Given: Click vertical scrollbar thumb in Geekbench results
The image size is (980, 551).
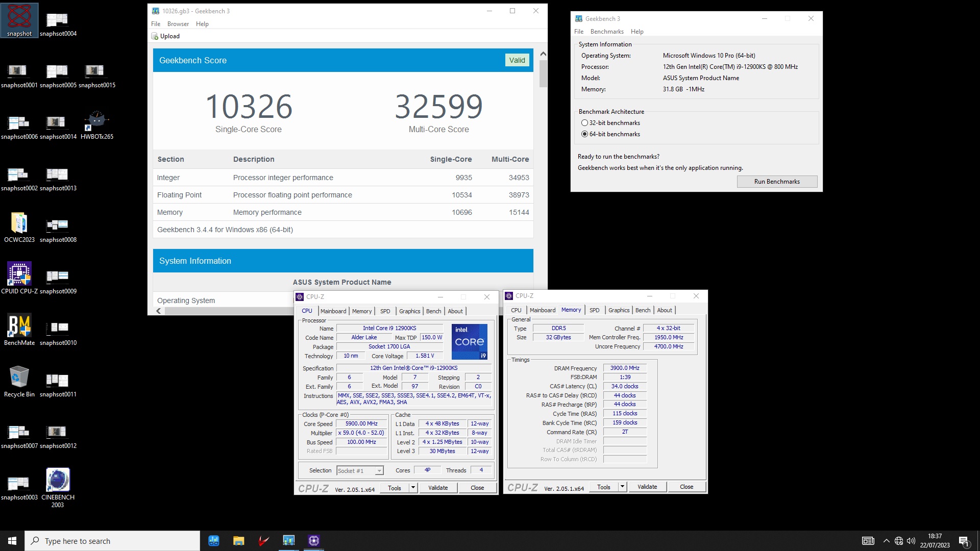Looking at the screenshot, I should (543, 74).
